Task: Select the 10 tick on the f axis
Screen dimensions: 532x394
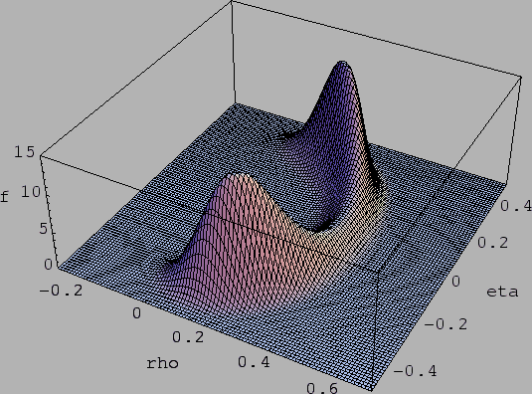Action: (x=30, y=192)
